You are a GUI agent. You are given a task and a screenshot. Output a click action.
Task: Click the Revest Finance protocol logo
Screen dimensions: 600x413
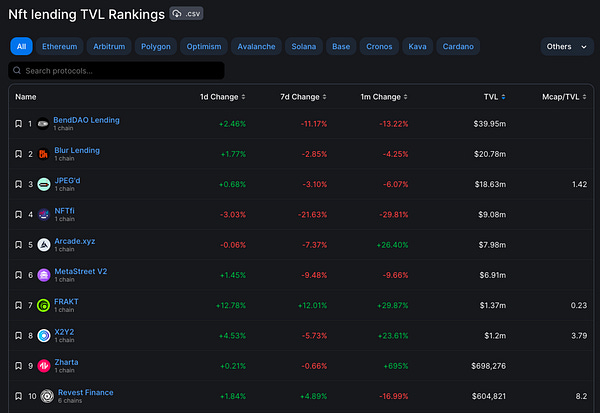point(47,396)
